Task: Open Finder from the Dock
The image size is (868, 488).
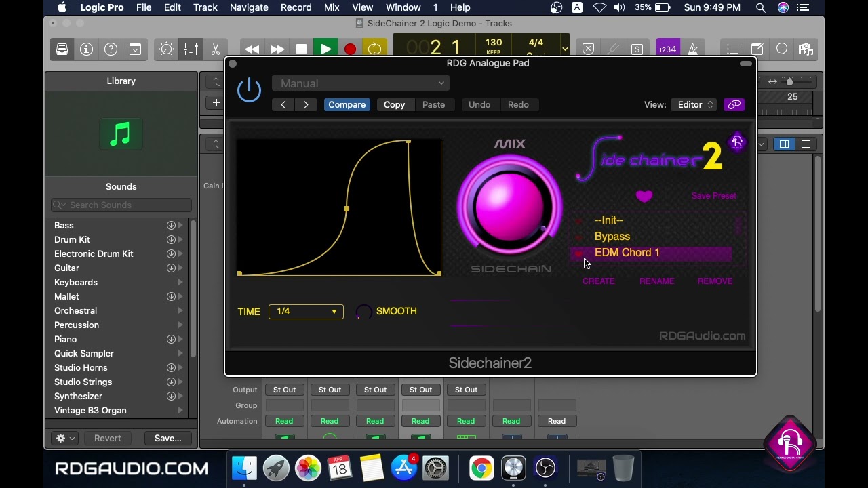Action: (x=244, y=468)
